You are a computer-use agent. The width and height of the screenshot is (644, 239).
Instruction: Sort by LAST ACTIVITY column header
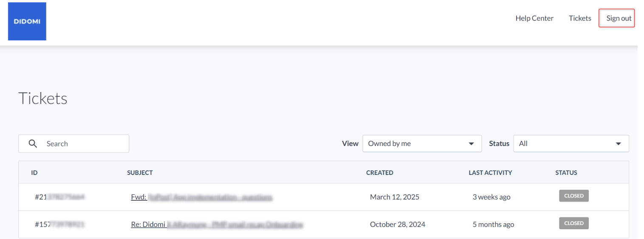point(490,173)
